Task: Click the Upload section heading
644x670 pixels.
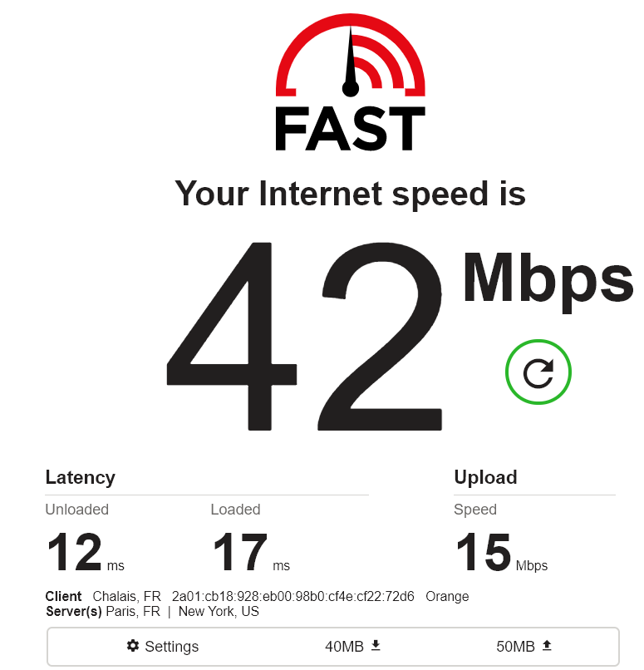Action: click(x=485, y=477)
